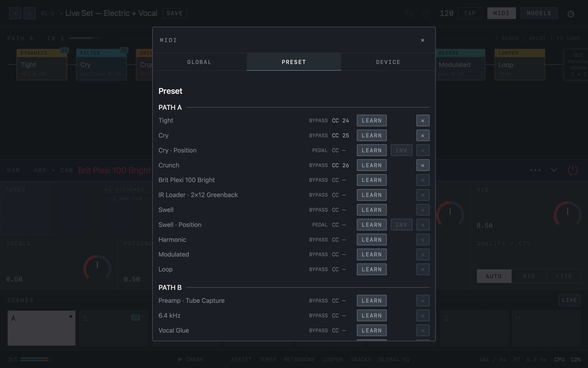
Task: Click the TAP tempo button
Action: [470, 13]
